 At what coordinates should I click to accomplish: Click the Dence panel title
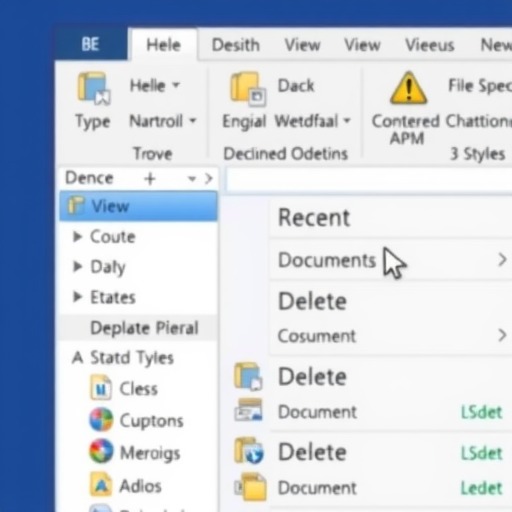89,178
